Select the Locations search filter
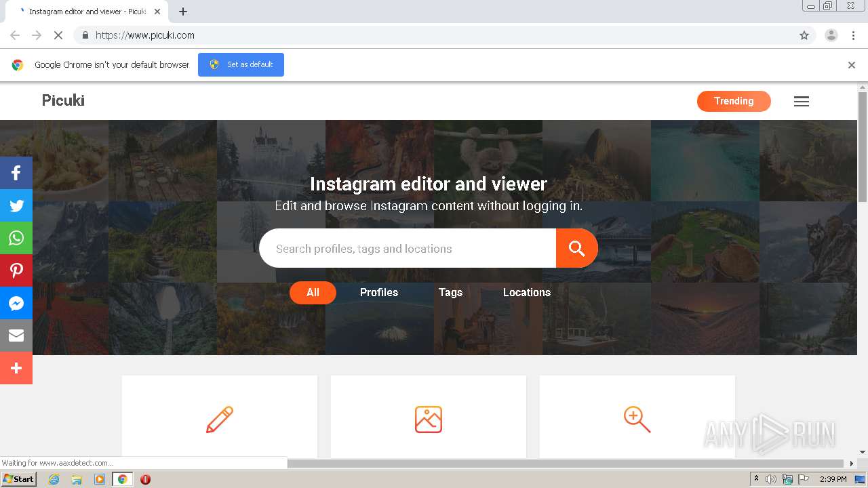 pyautogui.click(x=527, y=293)
